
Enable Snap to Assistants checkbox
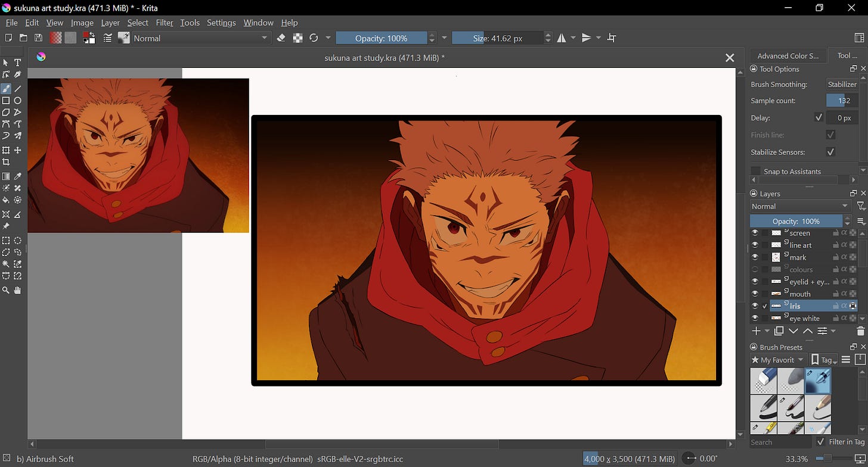click(x=756, y=171)
